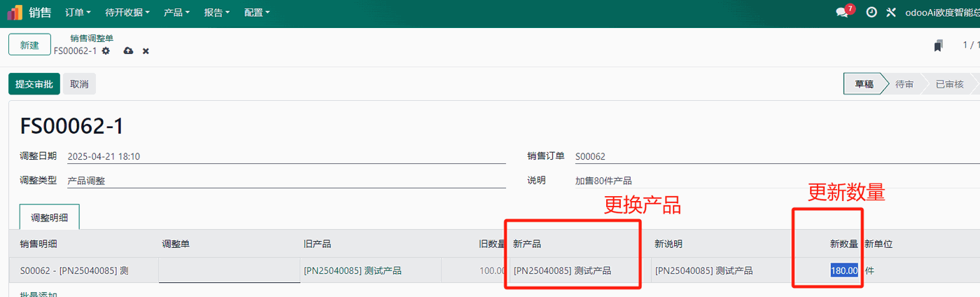Click the 新说明 column header
980x297 pixels.
tap(668, 244)
